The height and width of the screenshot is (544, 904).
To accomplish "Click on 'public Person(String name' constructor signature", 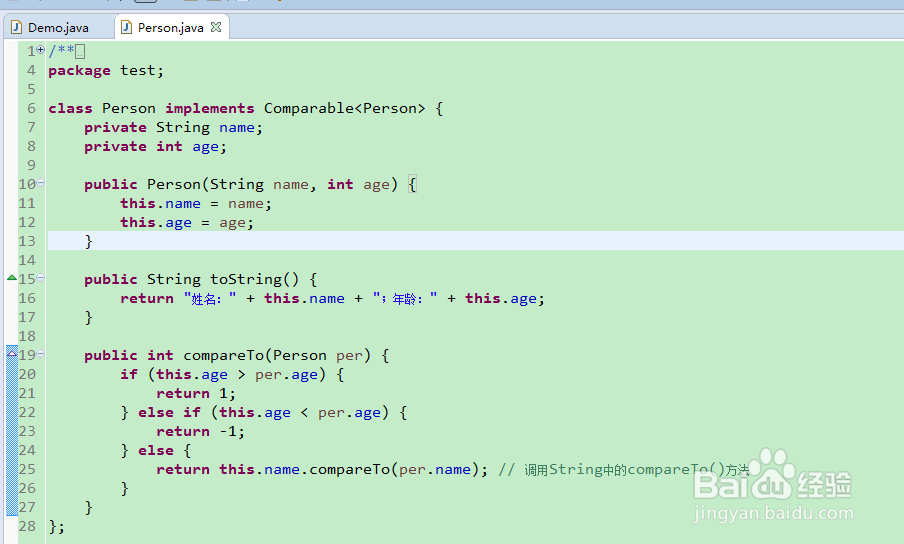I will coord(197,184).
